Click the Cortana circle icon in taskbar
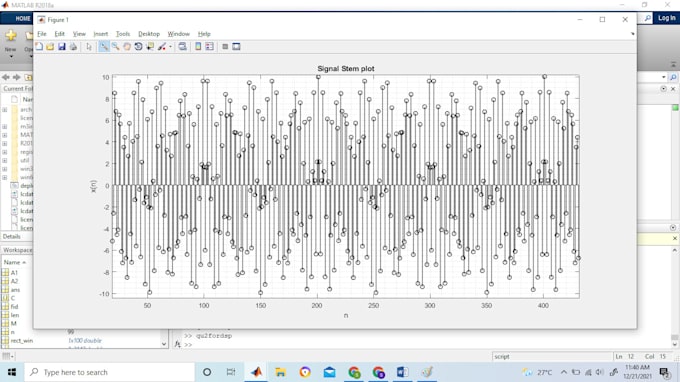The width and height of the screenshot is (680, 382). tap(207, 372)
